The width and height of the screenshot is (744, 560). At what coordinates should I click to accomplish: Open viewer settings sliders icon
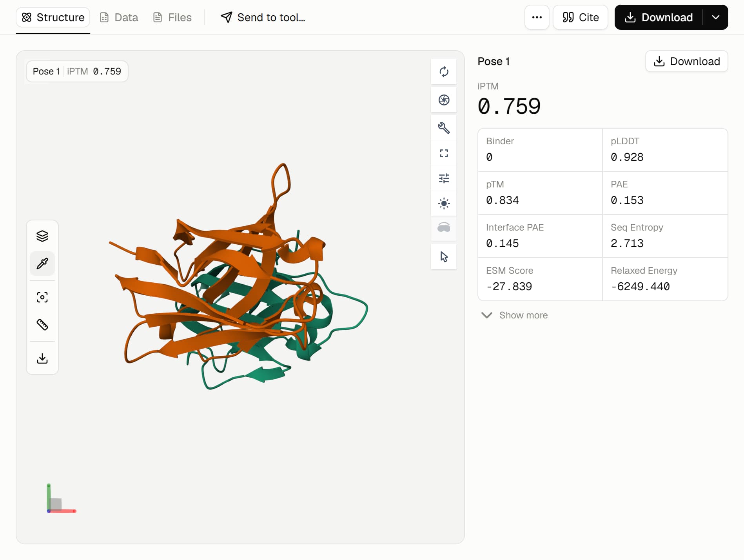[444, 178]
